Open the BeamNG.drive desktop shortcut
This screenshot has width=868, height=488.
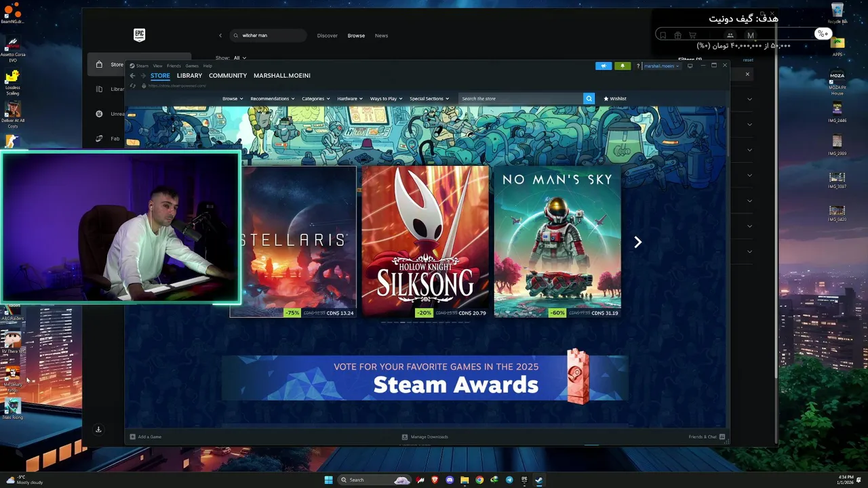point(12,13)
